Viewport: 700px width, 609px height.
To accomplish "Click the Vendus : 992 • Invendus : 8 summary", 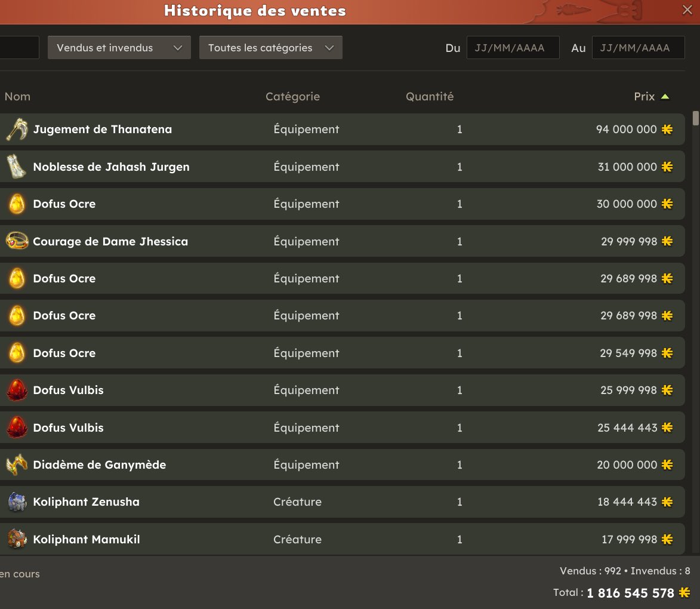I will click(625, 571).
